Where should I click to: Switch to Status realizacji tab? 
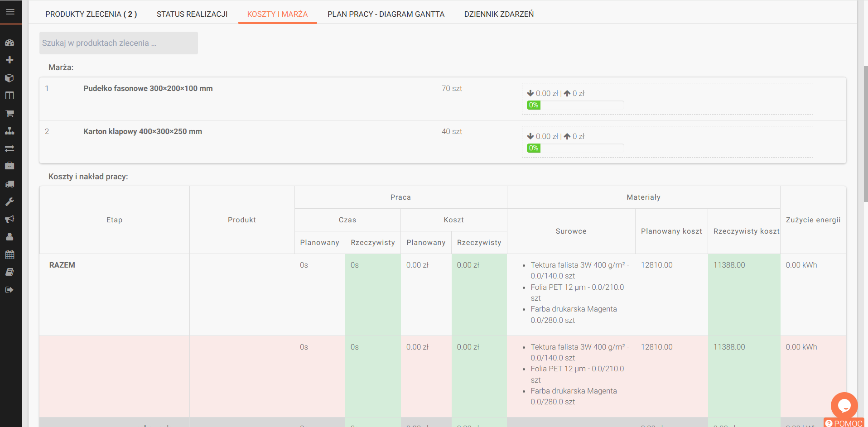[x=192, y=14]
